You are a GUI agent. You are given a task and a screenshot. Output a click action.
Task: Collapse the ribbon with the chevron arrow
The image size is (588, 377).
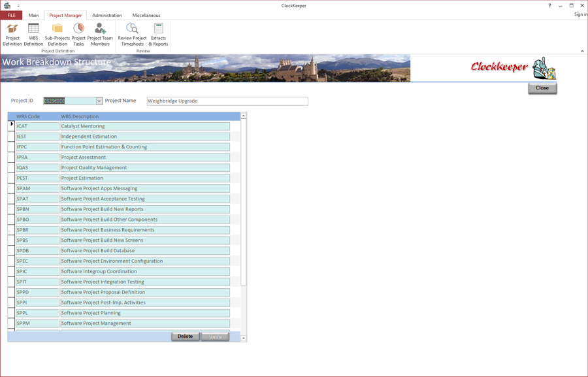click(x=582, y=51)
